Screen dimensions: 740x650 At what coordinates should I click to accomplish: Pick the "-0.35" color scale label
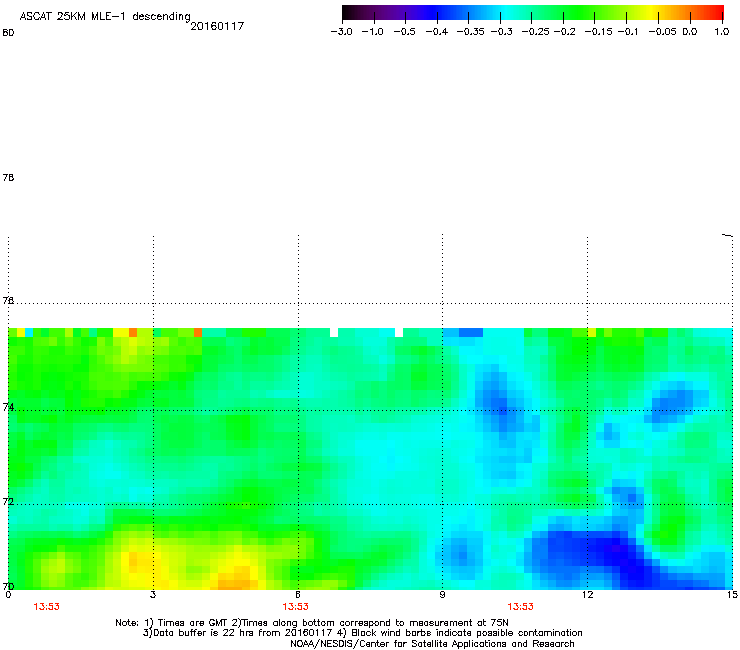coord(471,32)
